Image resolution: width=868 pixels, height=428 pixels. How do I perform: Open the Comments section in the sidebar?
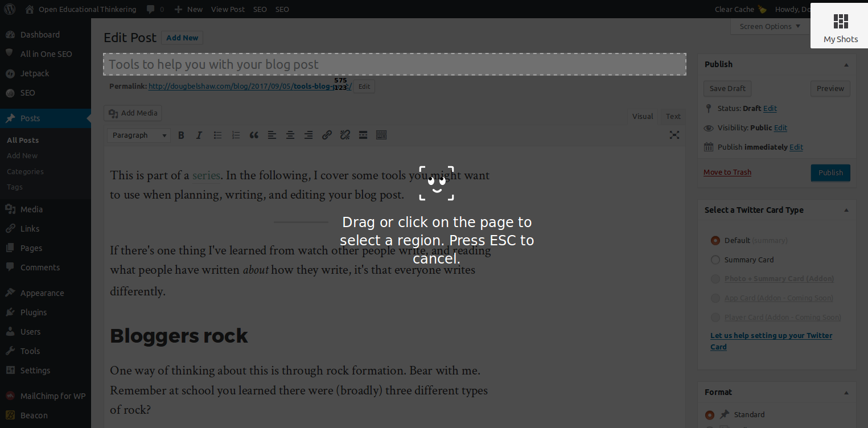(40, 267)
